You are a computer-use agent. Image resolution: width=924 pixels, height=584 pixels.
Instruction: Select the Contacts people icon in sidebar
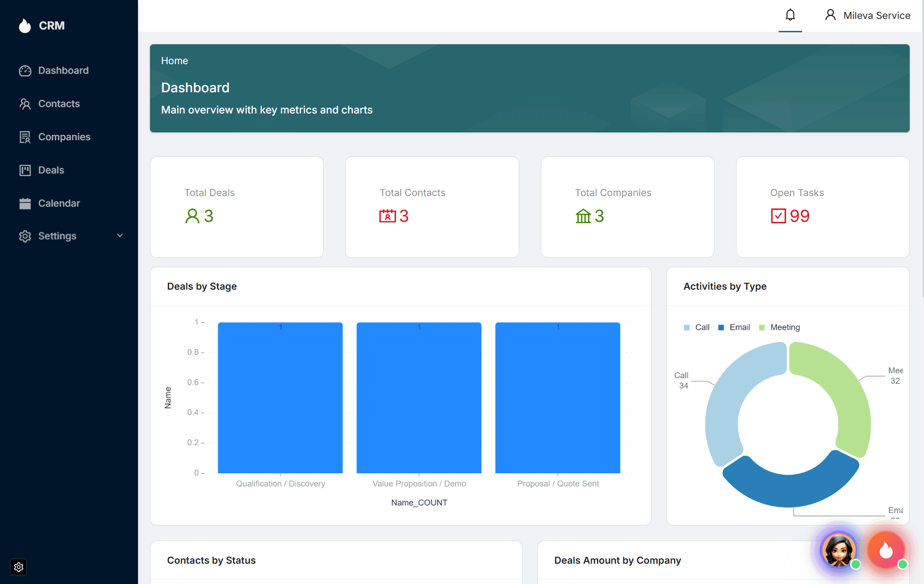25,103
